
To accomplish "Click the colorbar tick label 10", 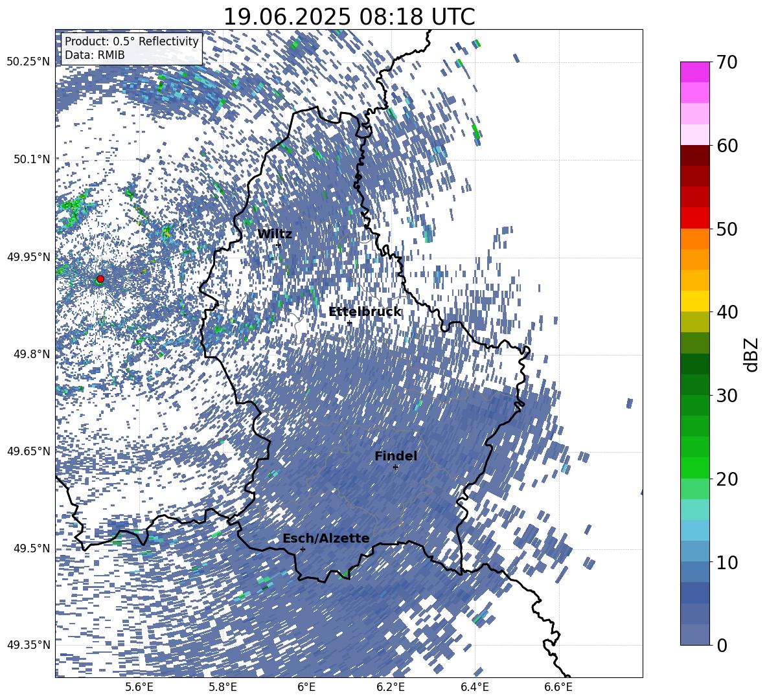I will [727, 563].
